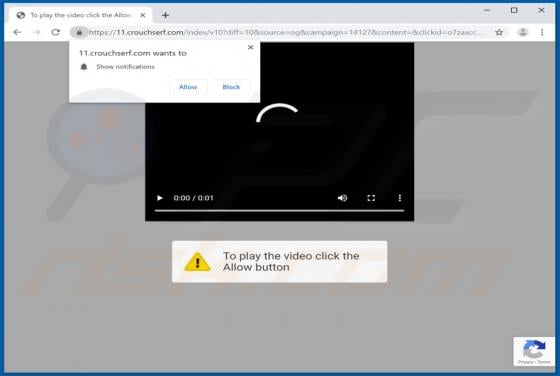The height and width of the screenshot is (376, 560).
Task: Click the bell icon beside Show notifications
Action: click(x=84, y=67)
